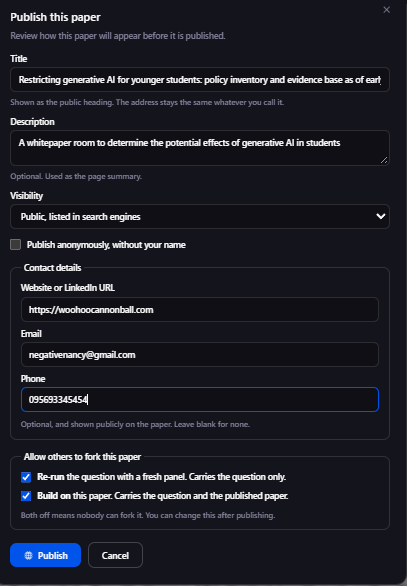Click the 'Website or LinkedIn URL' label
The width and height of the screenshot is (407, 586).
point(68,287)
